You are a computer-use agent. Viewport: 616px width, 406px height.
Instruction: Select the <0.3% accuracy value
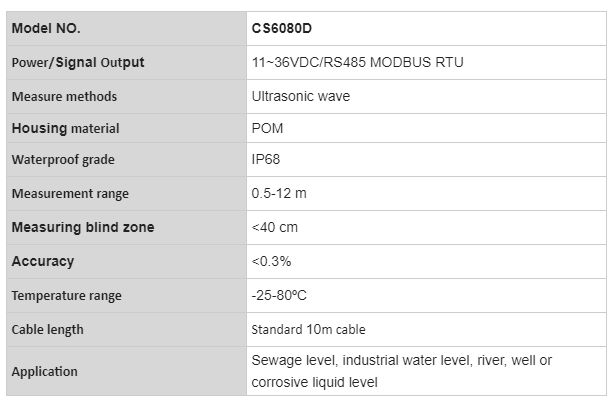(x=271, y=261)
